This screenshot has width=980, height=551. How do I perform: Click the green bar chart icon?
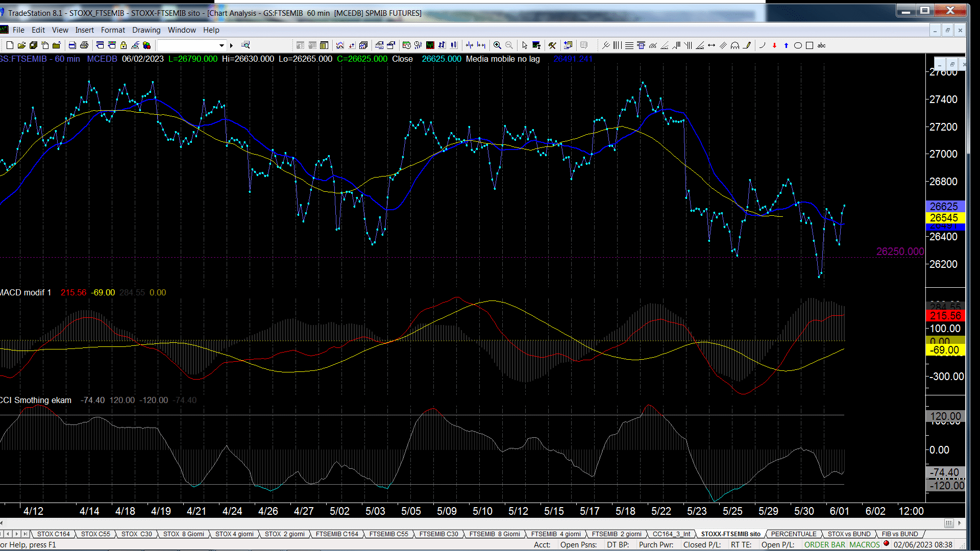tap(430, 45)
